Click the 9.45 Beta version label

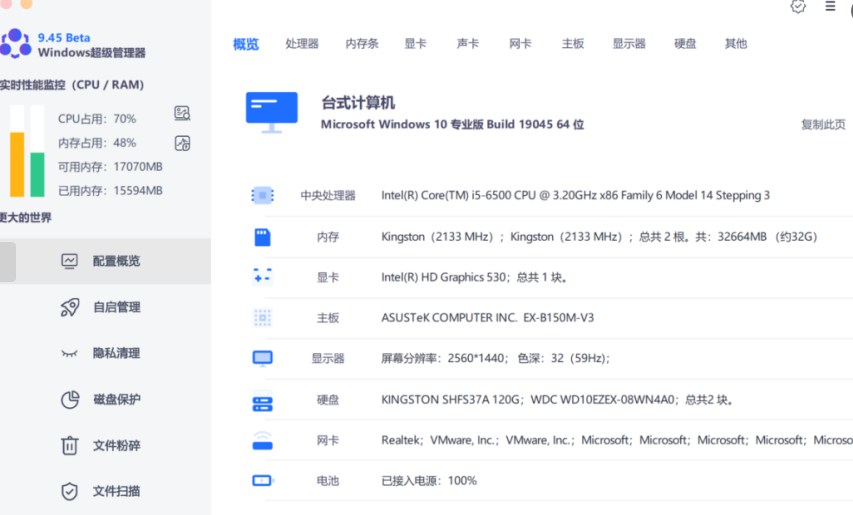pos(64,38)
